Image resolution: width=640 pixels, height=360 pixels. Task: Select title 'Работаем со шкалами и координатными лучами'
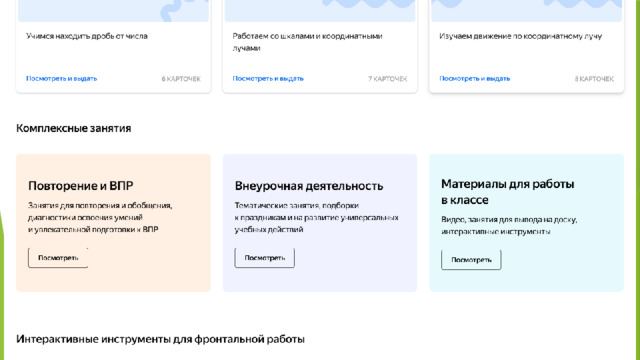[307, 42]
